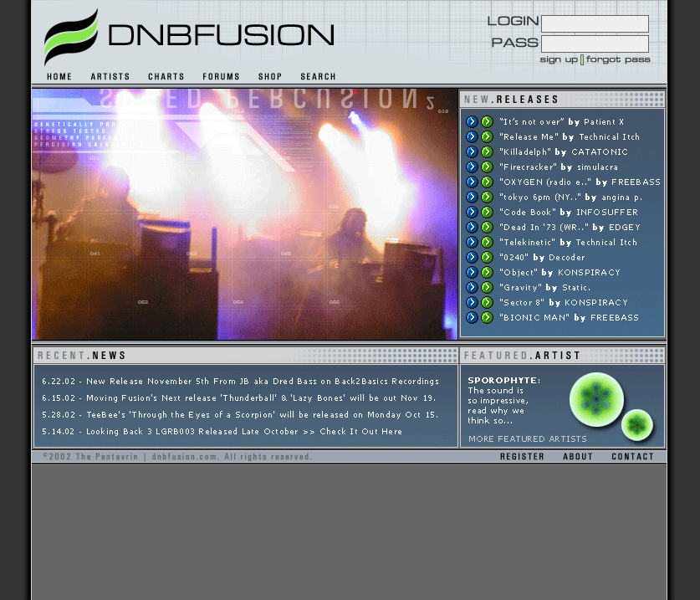Click the large green Sporophyte artist image
The image size is (700, 600).
pos(596,399)
